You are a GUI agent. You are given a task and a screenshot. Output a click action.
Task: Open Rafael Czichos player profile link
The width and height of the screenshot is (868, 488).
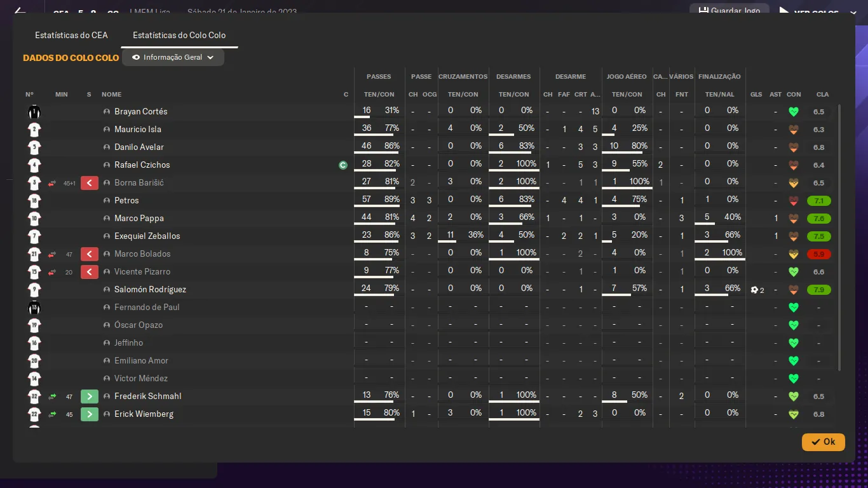pyautogui.click(x=142, y=165)
